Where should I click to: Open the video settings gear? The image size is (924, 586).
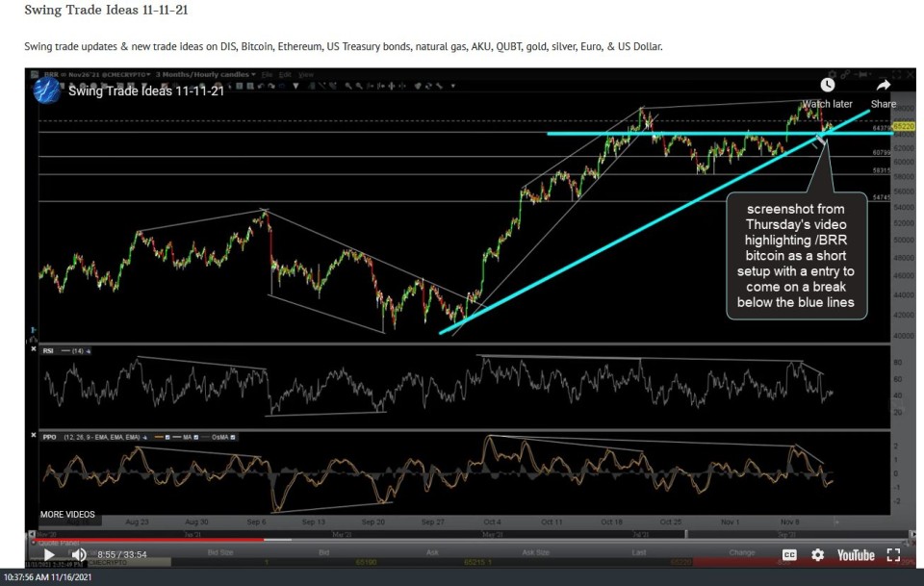[817, 555]
